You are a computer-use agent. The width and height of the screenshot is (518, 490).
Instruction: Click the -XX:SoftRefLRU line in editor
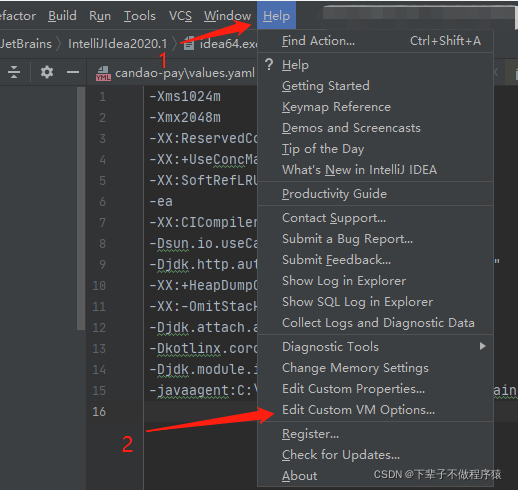pos(203,181)
